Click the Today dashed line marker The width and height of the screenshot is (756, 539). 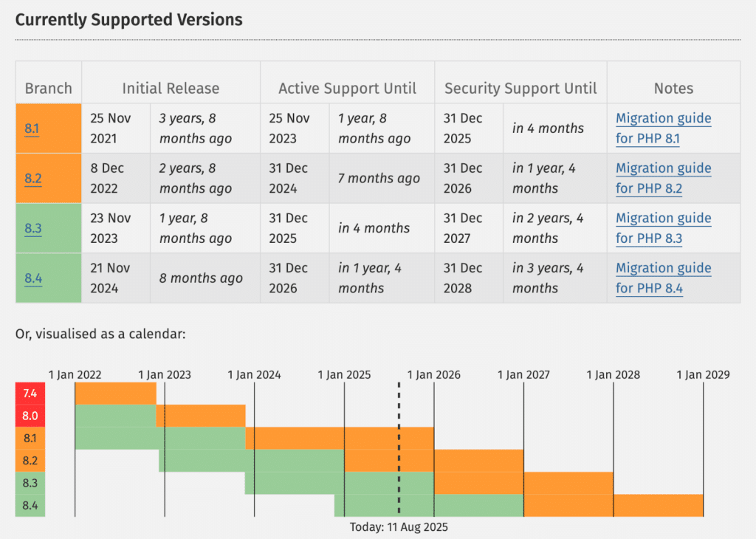coord(399,448)
